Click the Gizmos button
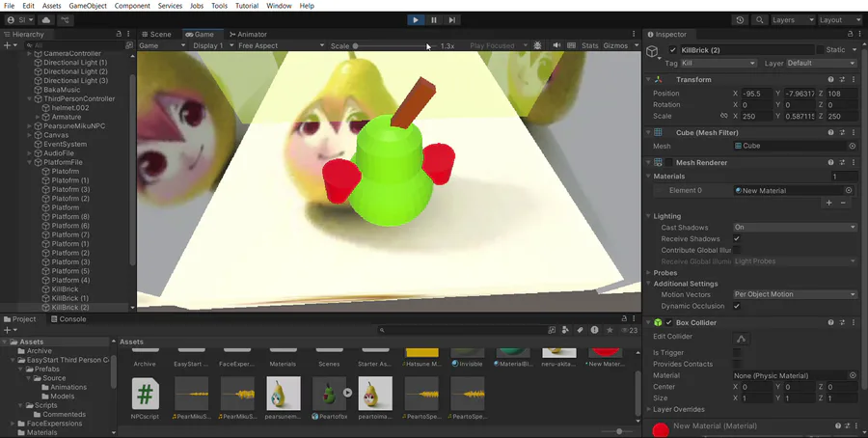The width and height of the screenshot is (868, 438). pyautogui.click(x=614, y=45)
